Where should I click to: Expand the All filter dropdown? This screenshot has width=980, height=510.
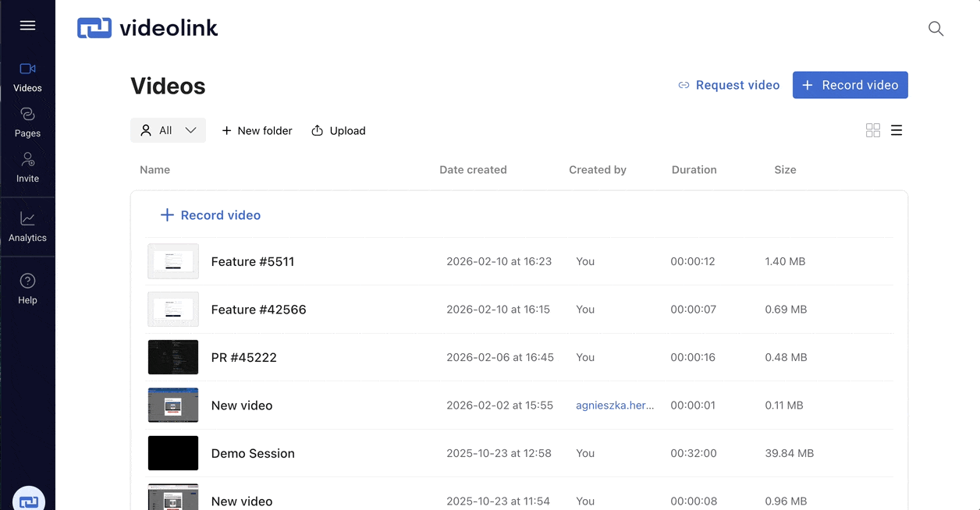168,130
